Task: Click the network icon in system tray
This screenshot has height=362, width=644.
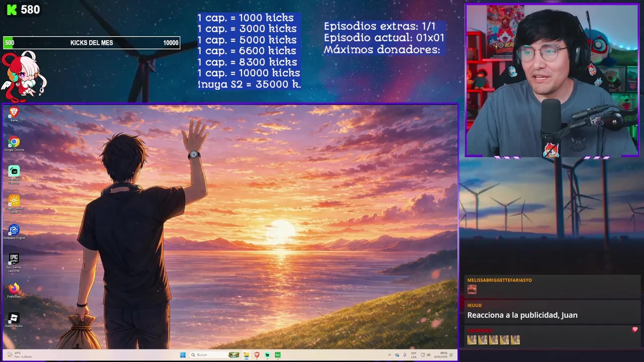Action: [x=422, y=354]
